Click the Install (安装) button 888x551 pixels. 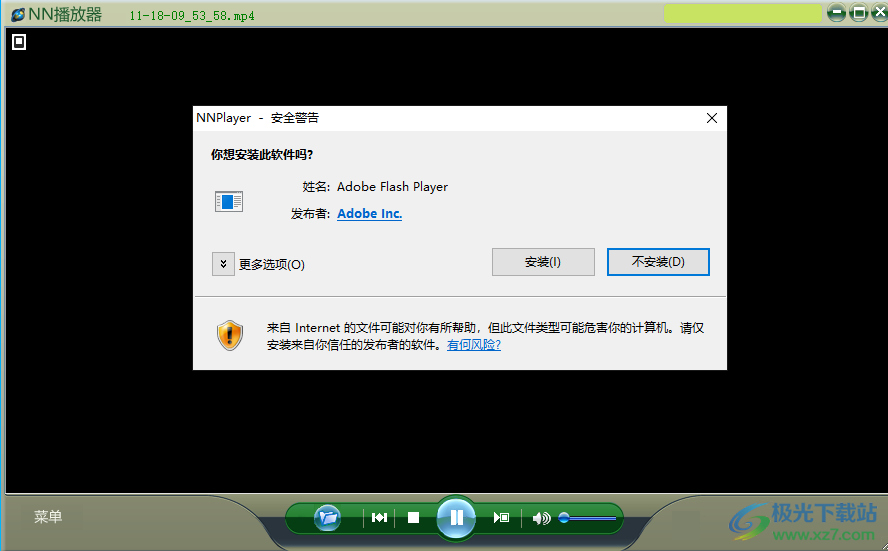point(543,262)
